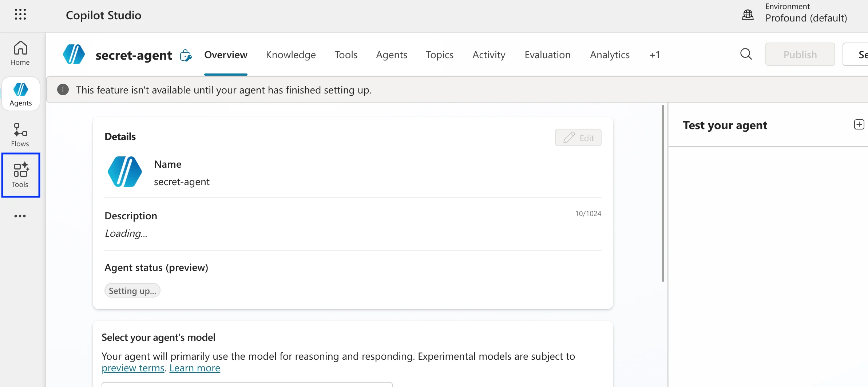Click the secret-agent name heading
The image size is (868, 387).
pyautogui.click(x=134, y=55)
